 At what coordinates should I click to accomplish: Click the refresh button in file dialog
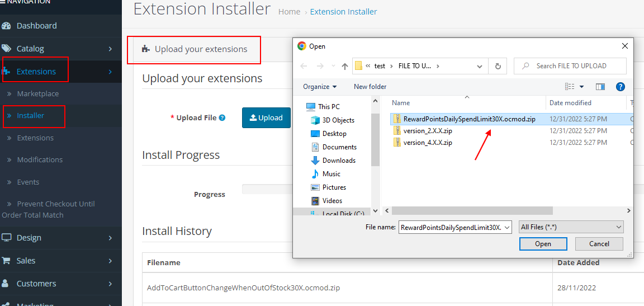click(x=498, y=66)
